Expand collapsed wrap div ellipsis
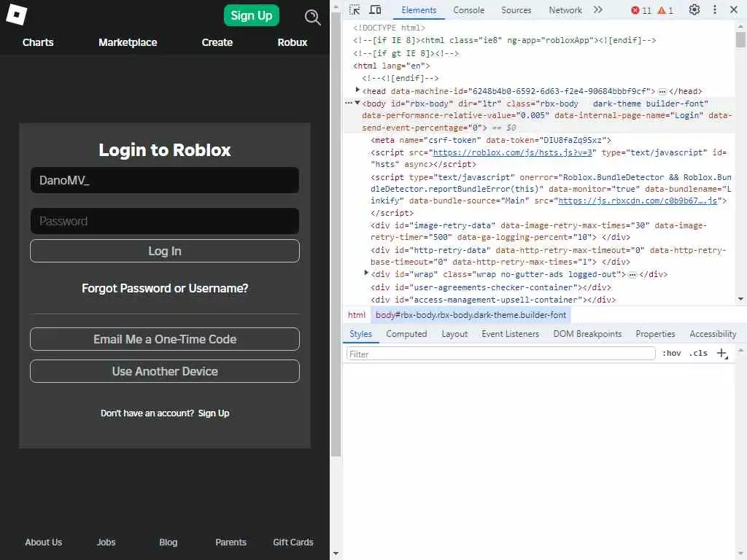 (x=632, y=275)
